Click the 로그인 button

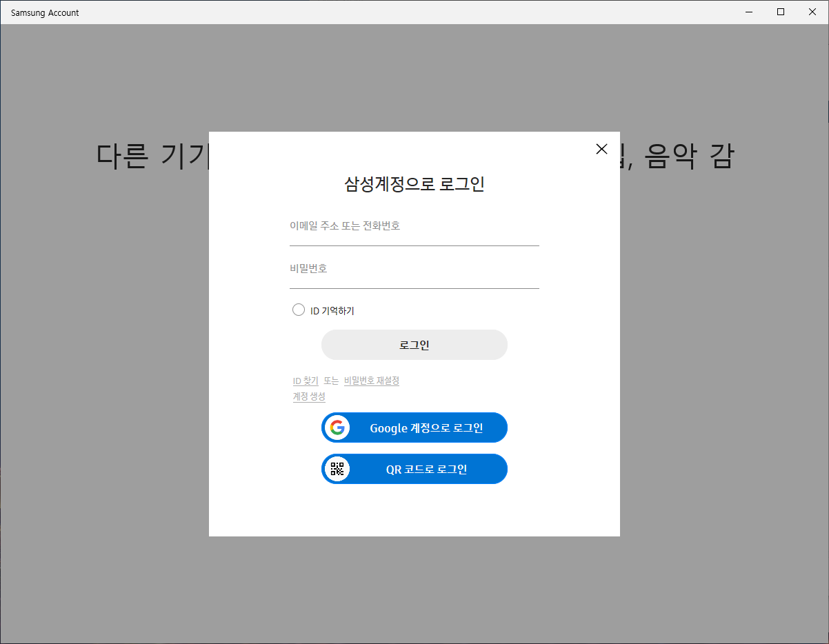(x=415, y=345)
